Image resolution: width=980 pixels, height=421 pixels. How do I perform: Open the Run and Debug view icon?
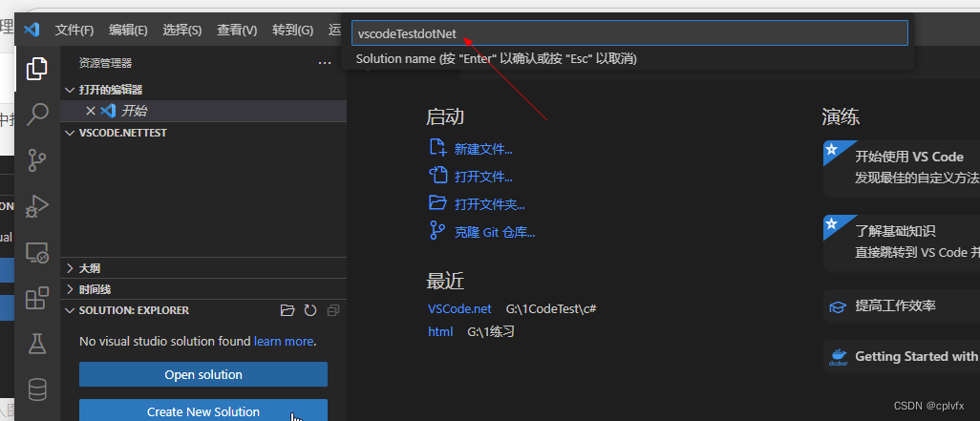click(37, 206)
